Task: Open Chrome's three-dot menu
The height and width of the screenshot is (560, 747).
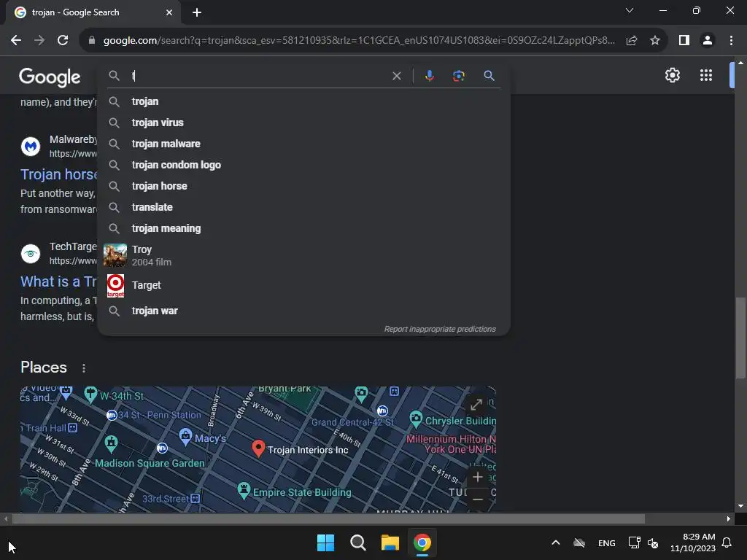Action: coord(731,41)
